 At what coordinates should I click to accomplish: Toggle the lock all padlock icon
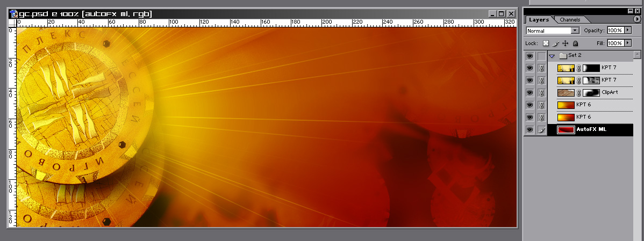(575, 43)
